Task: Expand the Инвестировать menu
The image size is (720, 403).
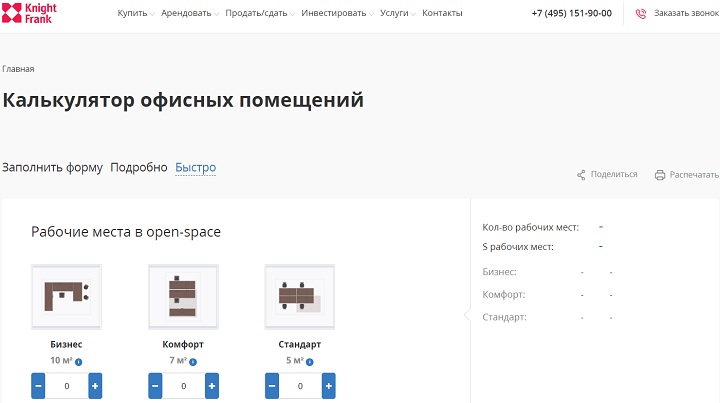Action: pos(337,13)
